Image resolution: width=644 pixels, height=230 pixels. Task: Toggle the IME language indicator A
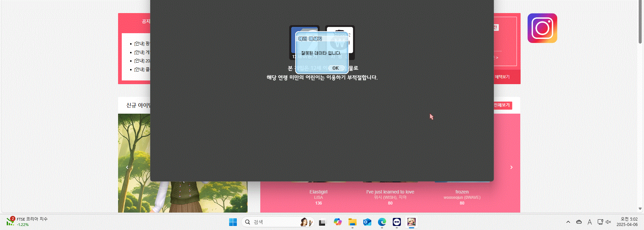590,222
